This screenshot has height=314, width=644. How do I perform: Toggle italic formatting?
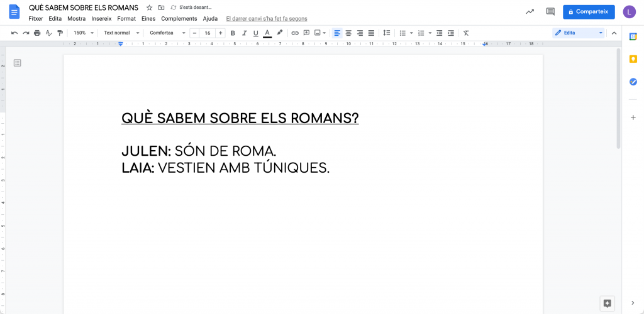(244, 33)
